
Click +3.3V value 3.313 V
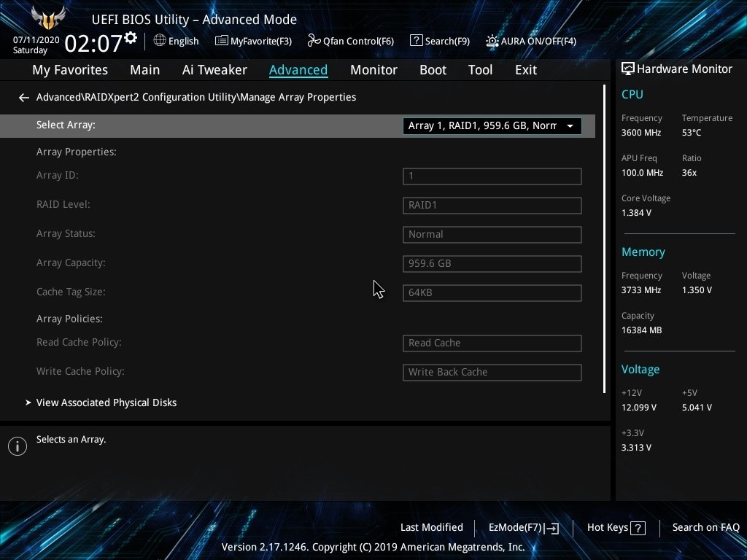(x=636, y=448)
